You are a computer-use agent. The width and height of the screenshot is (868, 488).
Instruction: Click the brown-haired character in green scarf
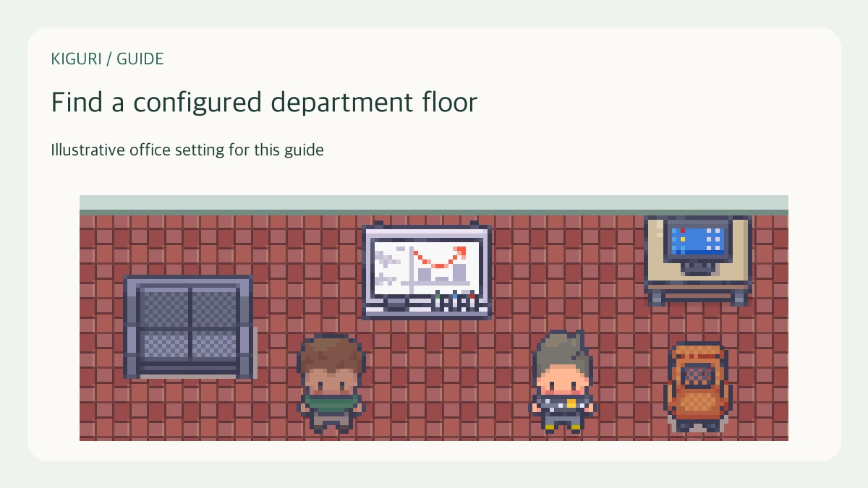click(331, 382)
